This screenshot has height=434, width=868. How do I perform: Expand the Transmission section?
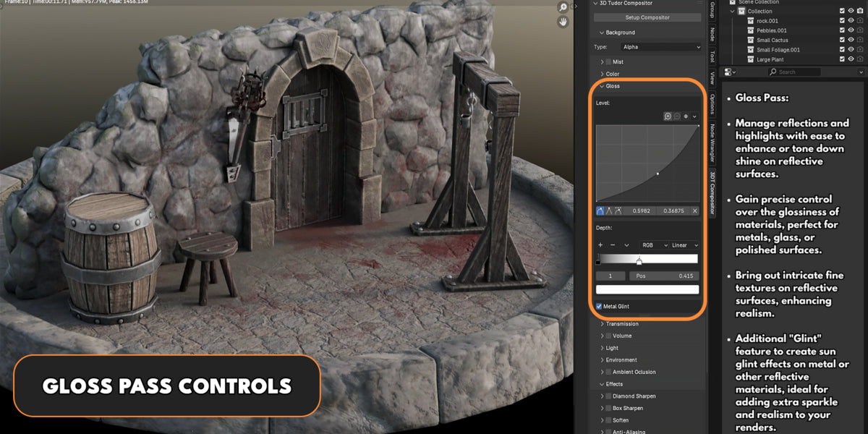pos(601,324)
